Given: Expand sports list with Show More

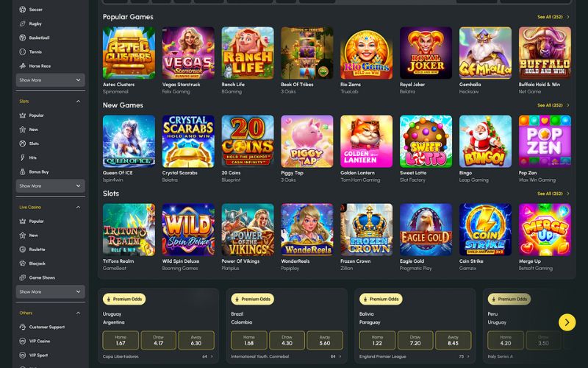Looking at the screenshot, I should [50, 80].
